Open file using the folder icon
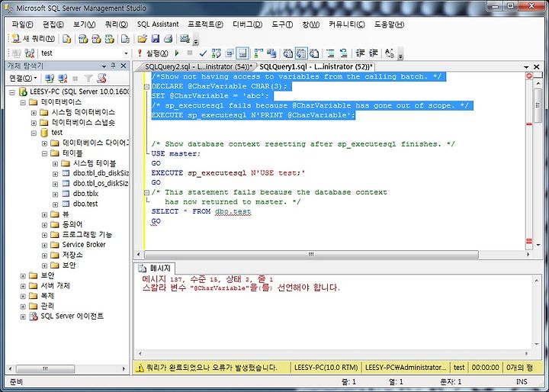Viewport: 549px width, 392px height. pyautogui.click(x=142, y=39)
